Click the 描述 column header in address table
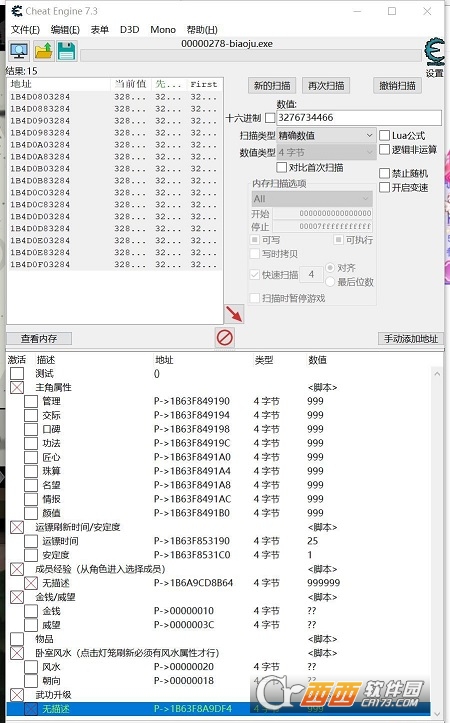450x723 pixels. (x=46, y=360)
